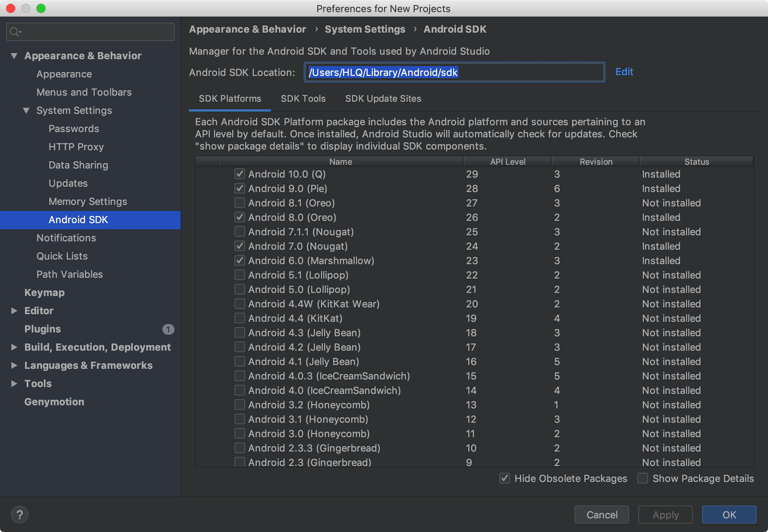The width and height of the screenshot is (768, 532).
Task: Enable Show Package Details checkbox
Action: [x=643, y=478]
